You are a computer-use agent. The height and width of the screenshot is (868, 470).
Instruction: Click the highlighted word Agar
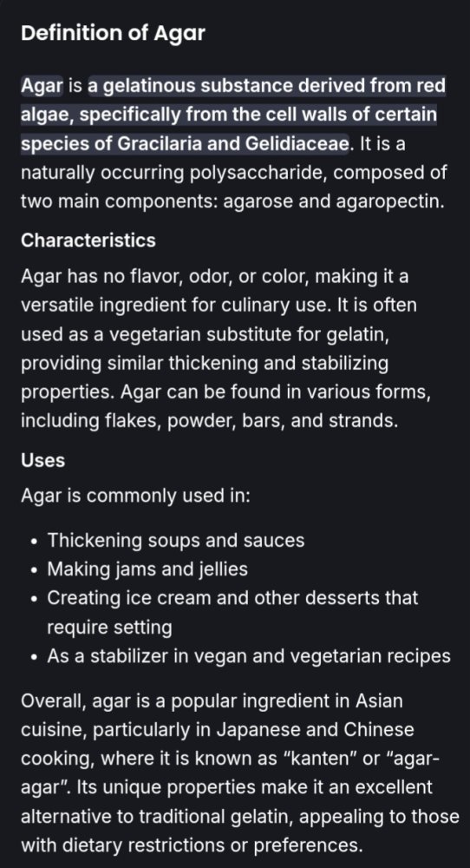tap(42, 86)
